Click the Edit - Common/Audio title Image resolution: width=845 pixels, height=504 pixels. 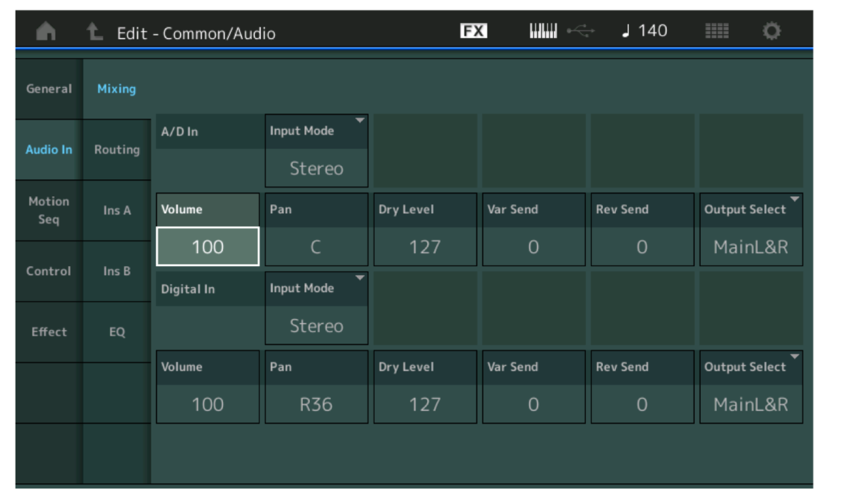(196, 33)
